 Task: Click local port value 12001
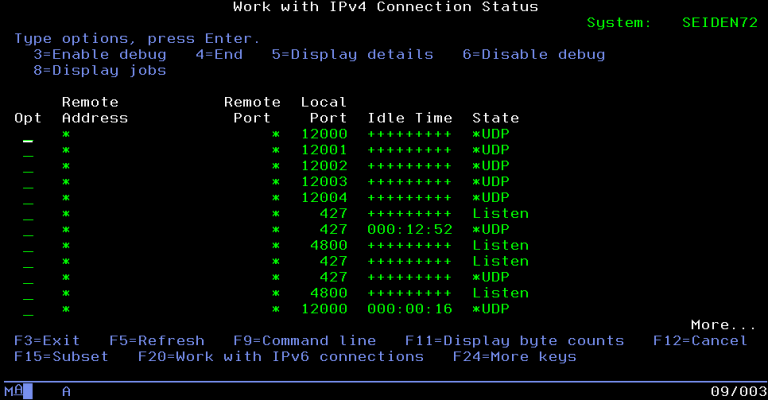coord(324,150)
